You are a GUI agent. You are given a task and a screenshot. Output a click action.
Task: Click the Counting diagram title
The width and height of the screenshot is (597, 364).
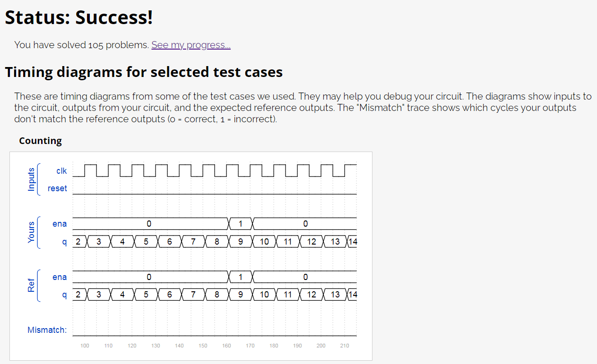click(40, 141)
